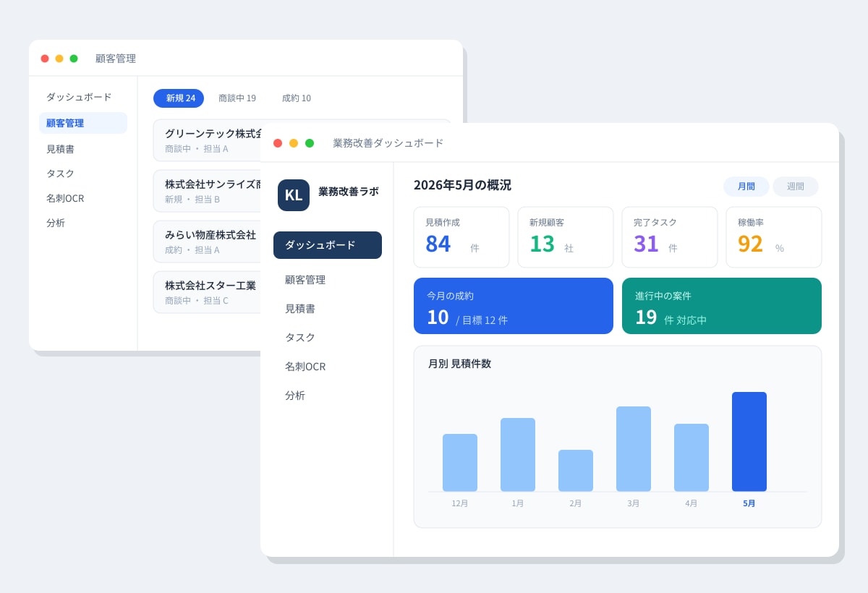
Task: Close the 業務改善ダッシュボード window with red button
Action: click(278, 143)
